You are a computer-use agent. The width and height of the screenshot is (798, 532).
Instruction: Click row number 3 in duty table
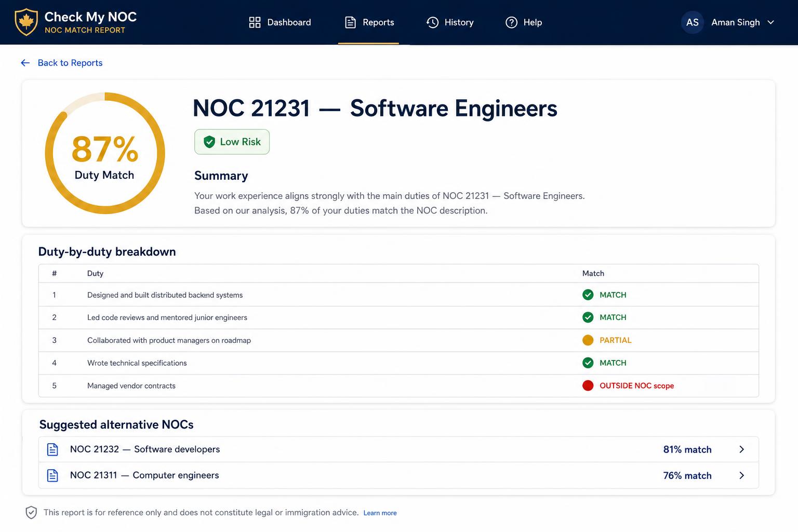tap(54, 340)
